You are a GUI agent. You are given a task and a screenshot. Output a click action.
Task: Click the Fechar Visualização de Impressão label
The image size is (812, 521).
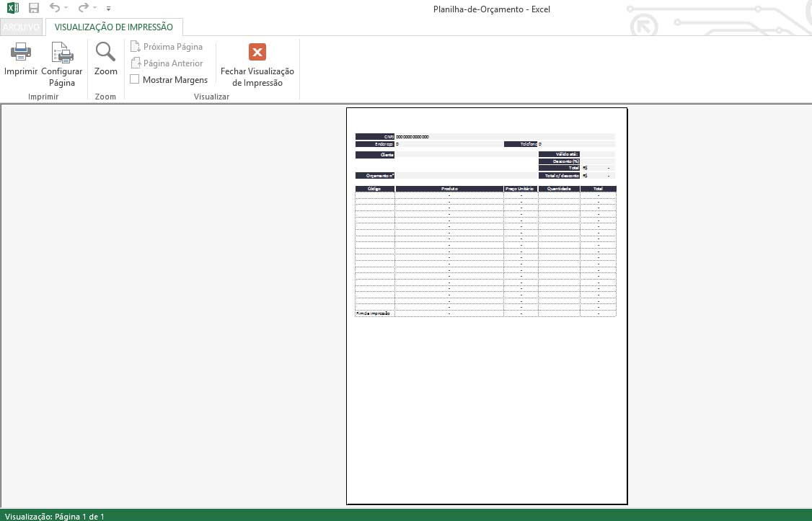257,77
